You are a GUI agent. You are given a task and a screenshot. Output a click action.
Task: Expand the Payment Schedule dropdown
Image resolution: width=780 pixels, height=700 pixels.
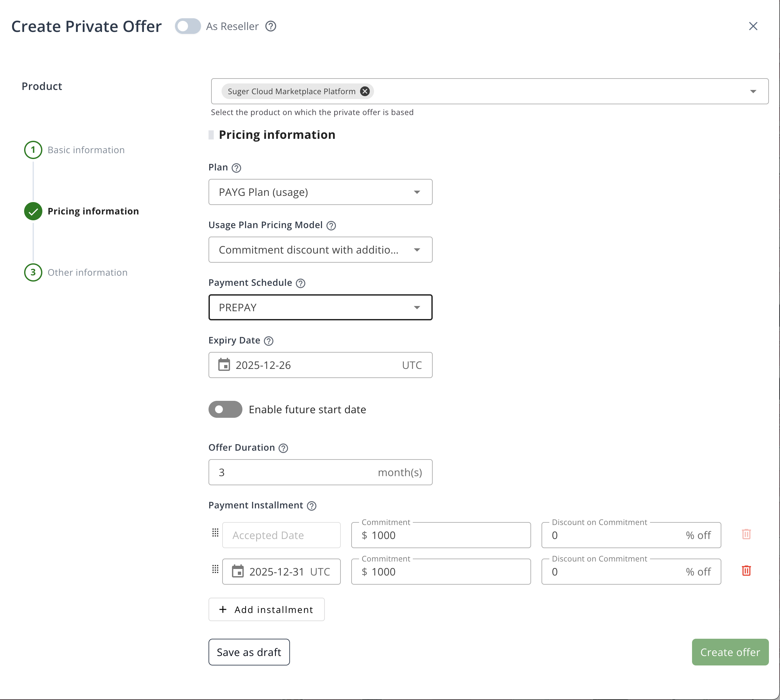418,307
